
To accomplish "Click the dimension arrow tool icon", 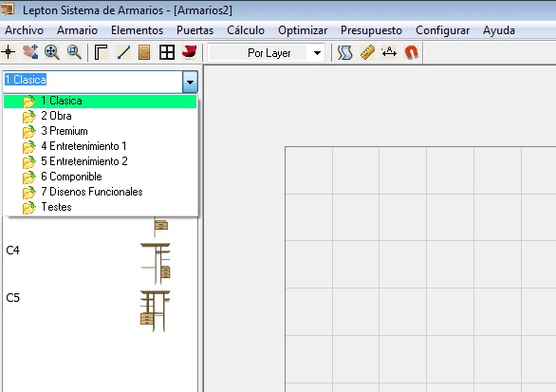I will (389, 52).
